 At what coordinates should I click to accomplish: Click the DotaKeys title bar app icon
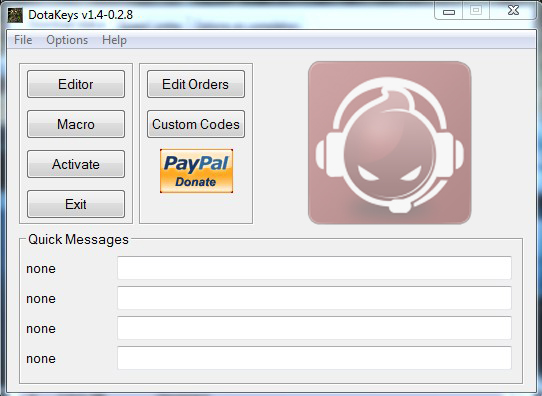tap(15, 15)
